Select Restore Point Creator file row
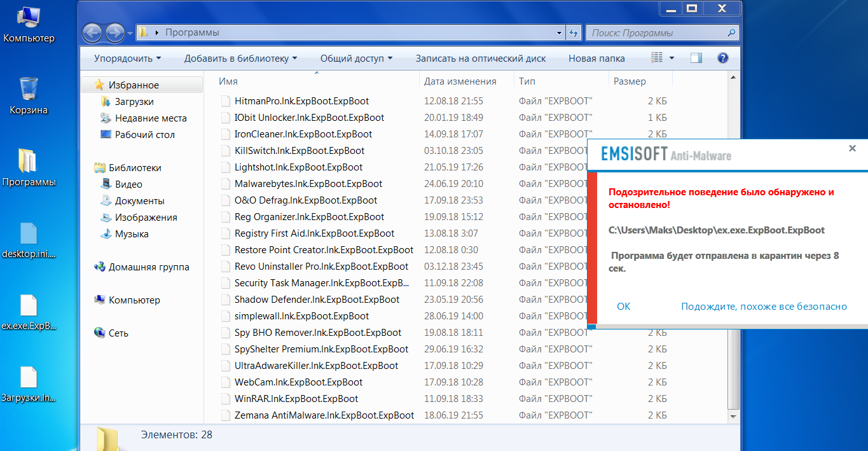 (x=445, y=250)
